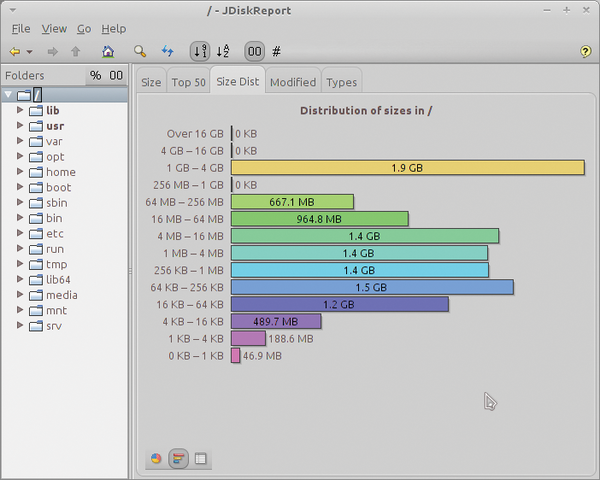
Task: Click the 964.8 MB bar
Action: [320, 219]
